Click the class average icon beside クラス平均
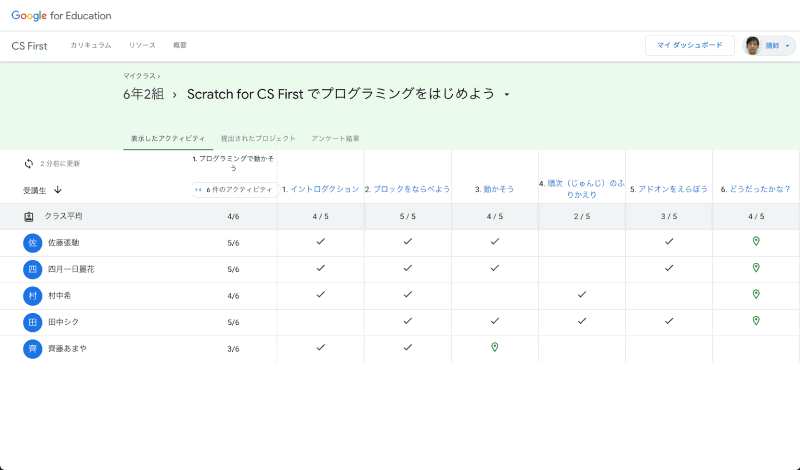 [29, 216]
